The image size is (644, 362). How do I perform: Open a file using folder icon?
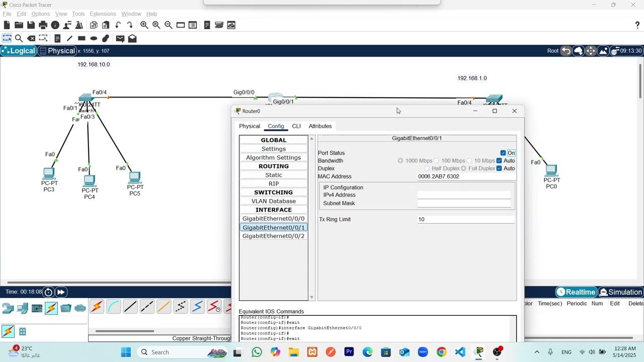pyautogui.click(x=19, y=25)
